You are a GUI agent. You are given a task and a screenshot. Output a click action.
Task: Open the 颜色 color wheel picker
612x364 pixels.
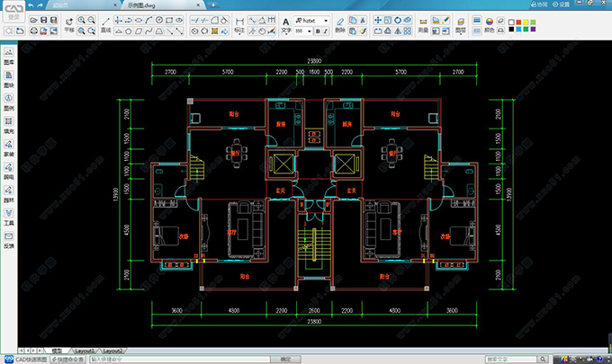(489, 24)
